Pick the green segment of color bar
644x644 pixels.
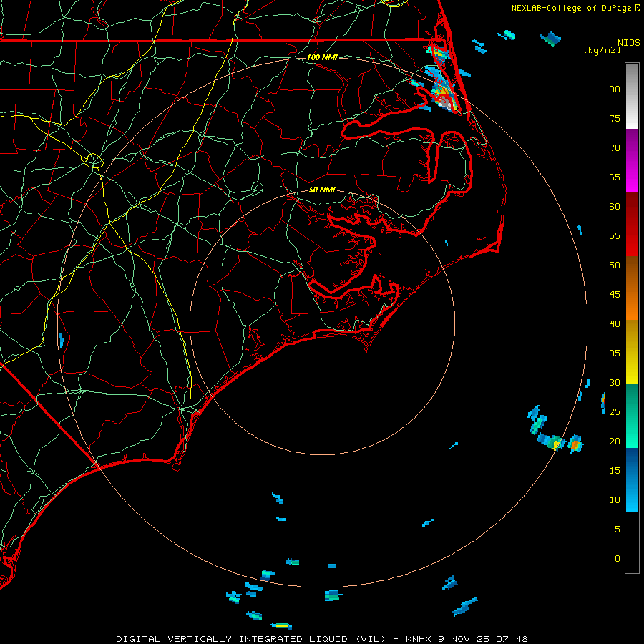click(632, 416)
